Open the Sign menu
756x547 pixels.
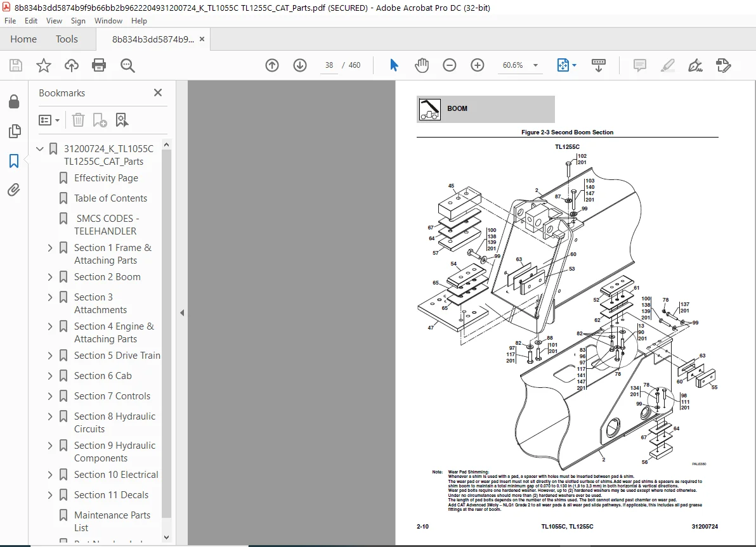(78, 21)
